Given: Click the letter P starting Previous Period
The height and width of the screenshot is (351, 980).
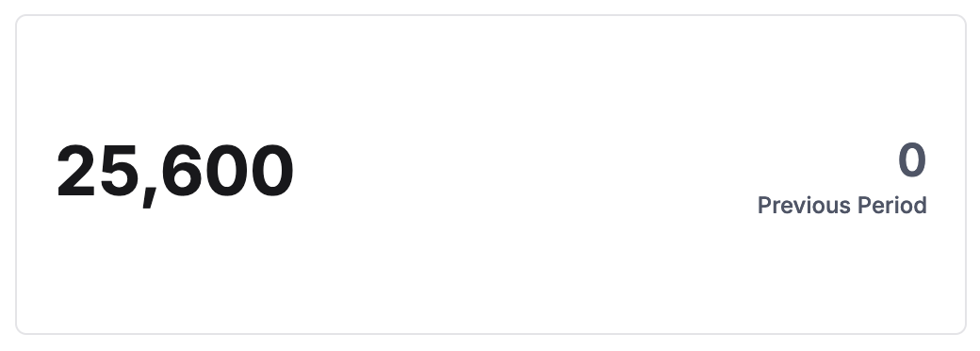Looking at the screenshot, I should [764, 205].
